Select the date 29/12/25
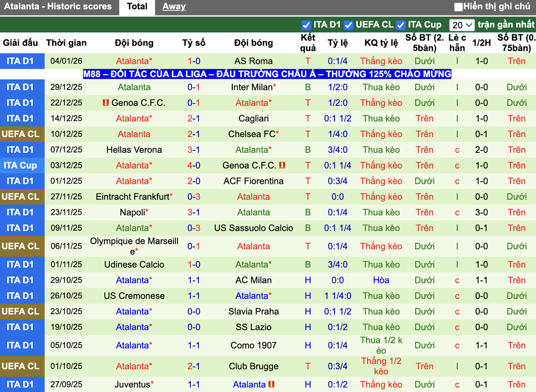The image size is (536, 392). (x=66, y=87)
